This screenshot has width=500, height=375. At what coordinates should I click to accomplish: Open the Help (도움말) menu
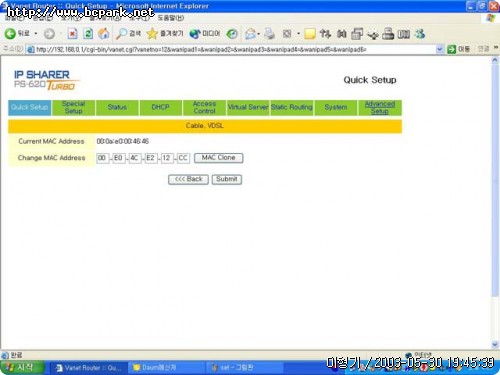click(171, 18)
